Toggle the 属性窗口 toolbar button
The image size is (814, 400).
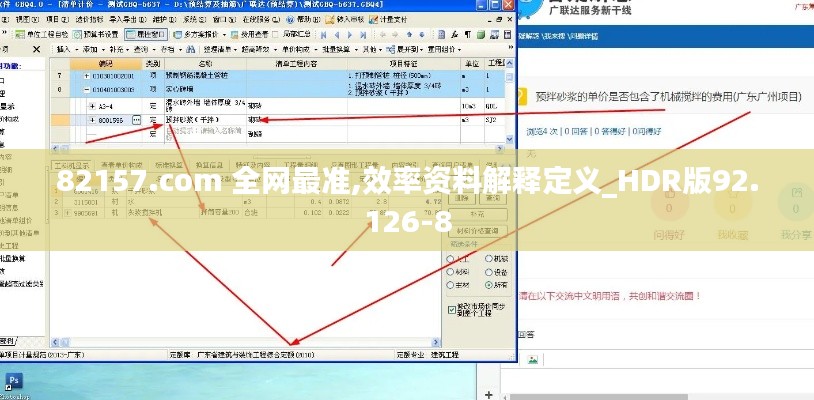(146, 35)
